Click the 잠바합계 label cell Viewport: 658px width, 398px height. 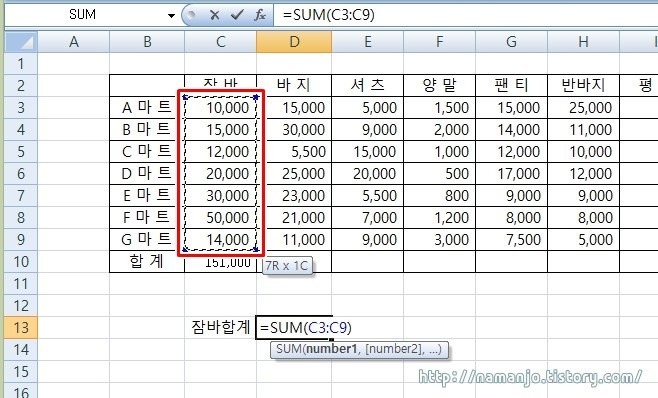point(221,327)
